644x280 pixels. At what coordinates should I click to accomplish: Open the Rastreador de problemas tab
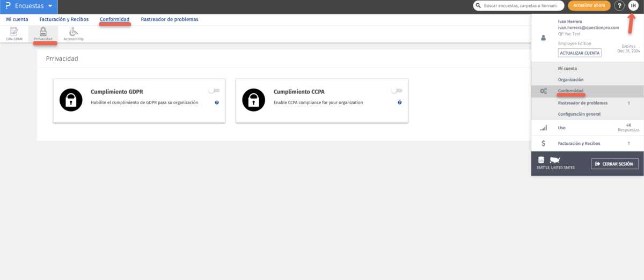[x=170, y=19]
